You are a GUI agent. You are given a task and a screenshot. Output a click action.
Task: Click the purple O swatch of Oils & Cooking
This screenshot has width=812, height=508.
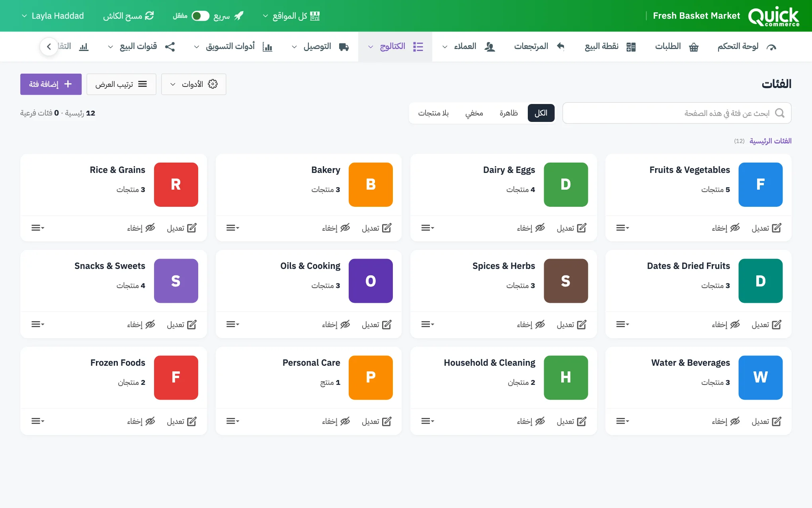tap(371, 281)
